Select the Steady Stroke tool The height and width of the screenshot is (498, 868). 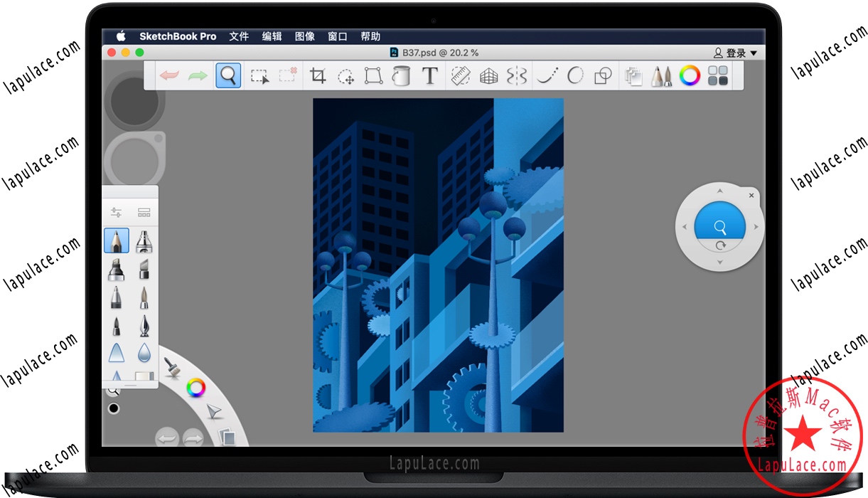(546, 76)
